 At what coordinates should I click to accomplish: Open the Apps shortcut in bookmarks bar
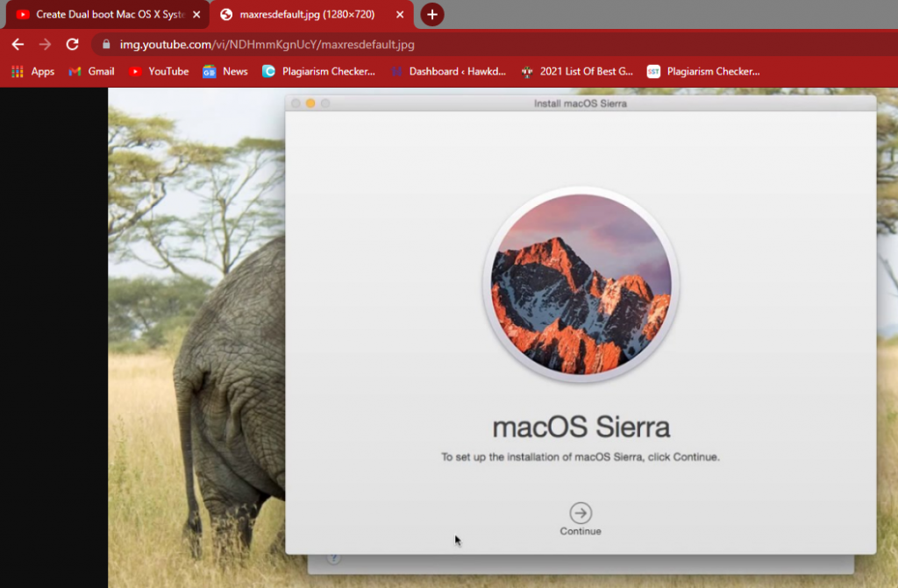pyautogui.click(x=32, y=72)
